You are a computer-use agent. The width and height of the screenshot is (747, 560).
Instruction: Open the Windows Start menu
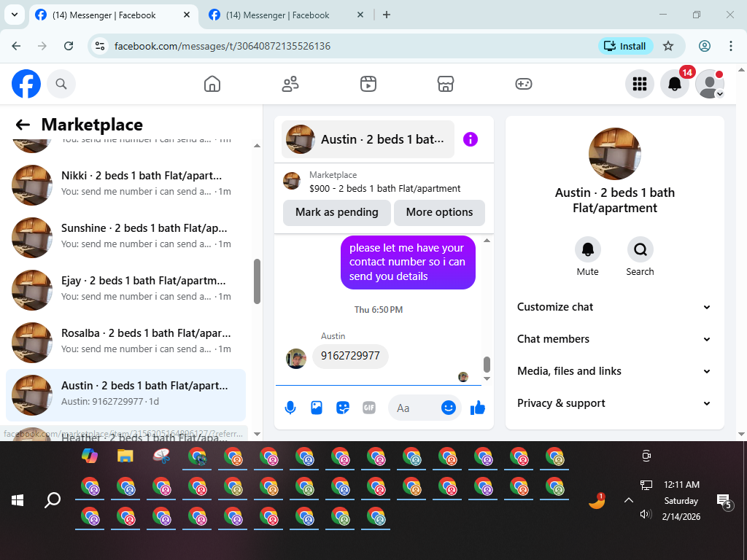(x=18, y=500)
